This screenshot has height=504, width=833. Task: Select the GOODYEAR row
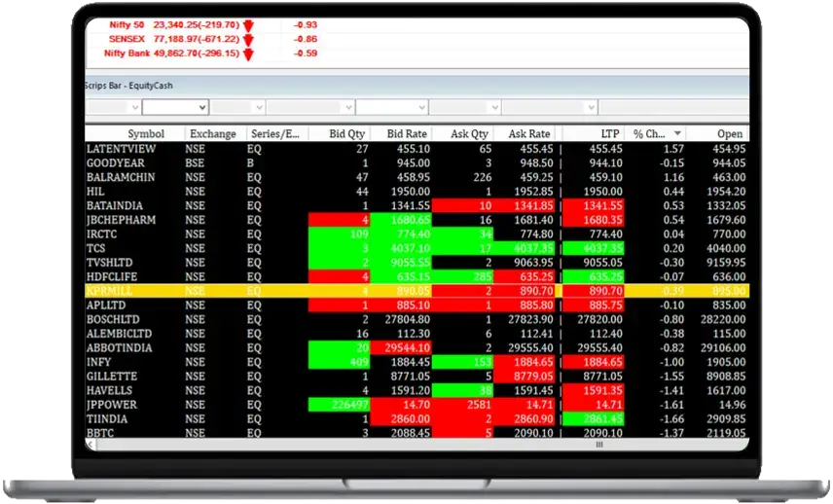(x=417, y=163)
